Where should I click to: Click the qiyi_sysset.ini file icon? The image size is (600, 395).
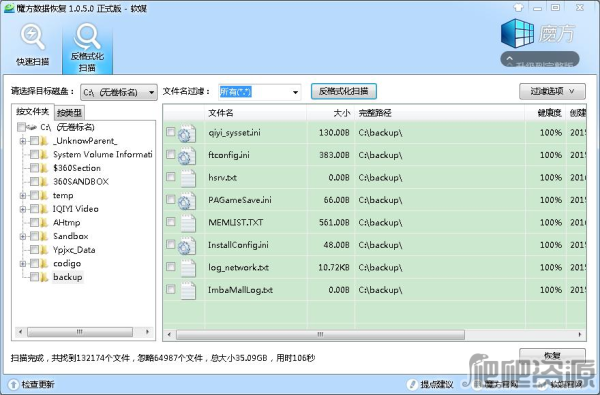pos(187,133)
